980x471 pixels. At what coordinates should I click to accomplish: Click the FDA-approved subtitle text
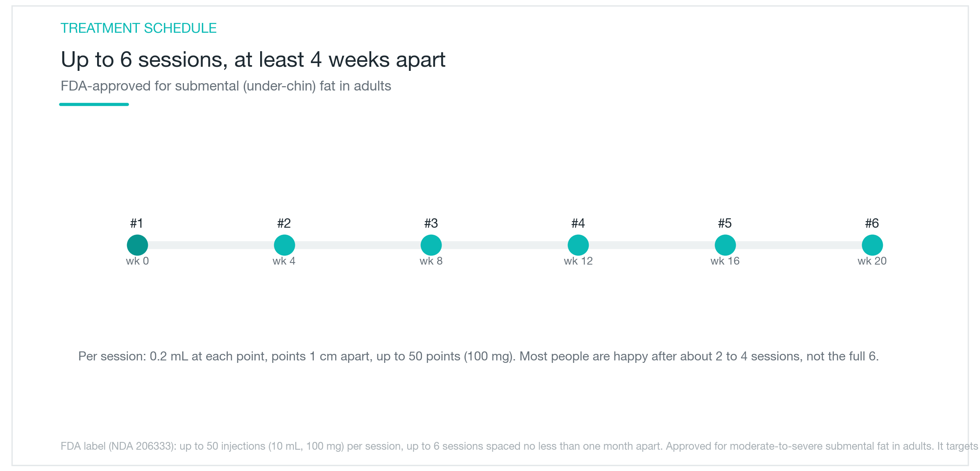tap(226, 86)
